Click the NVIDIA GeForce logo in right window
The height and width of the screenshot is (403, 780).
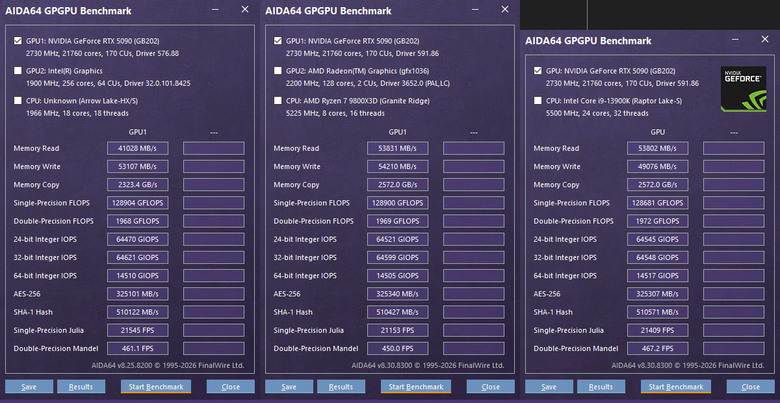coord(744,89)
